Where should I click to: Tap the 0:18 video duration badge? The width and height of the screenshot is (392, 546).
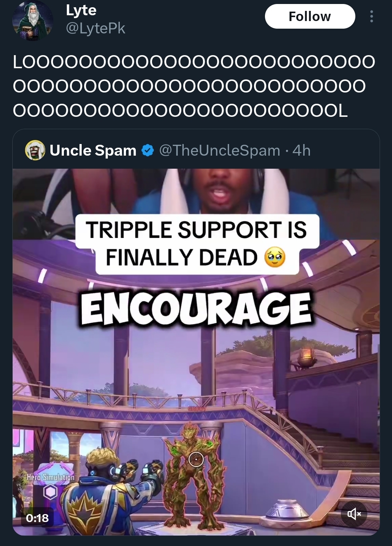(37, 518)
